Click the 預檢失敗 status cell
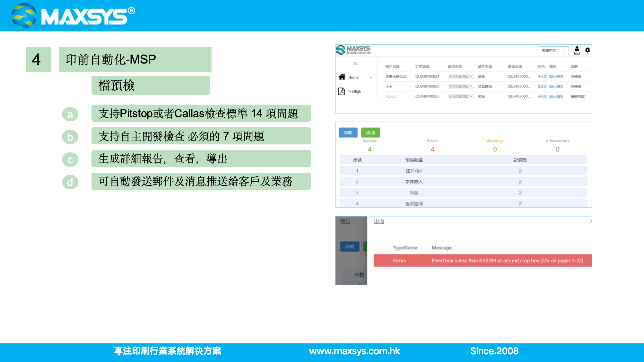This screenshot has width=644, height=362. coord(578,97)
